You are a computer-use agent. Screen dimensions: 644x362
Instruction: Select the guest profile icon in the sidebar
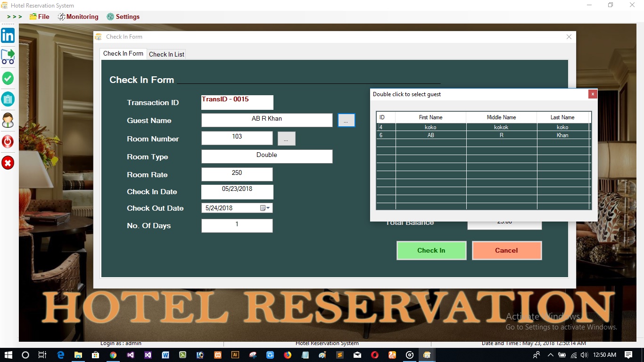coord(8,120)
